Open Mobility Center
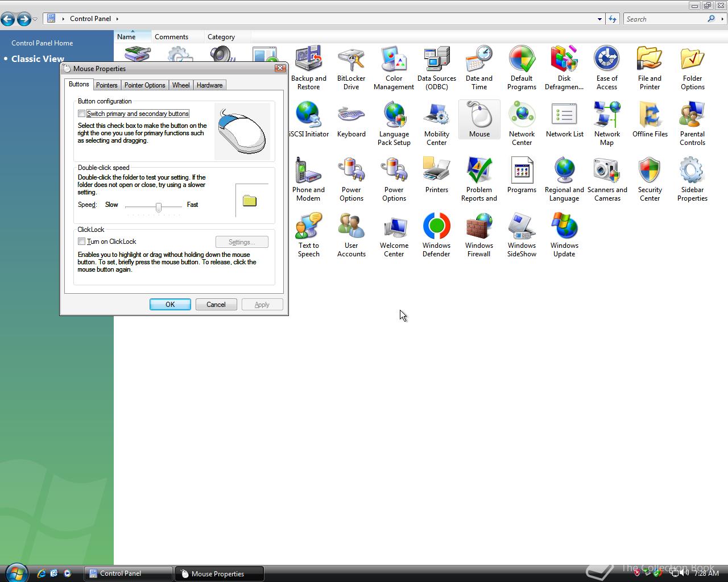728x582 pixels. click(436, 124)
